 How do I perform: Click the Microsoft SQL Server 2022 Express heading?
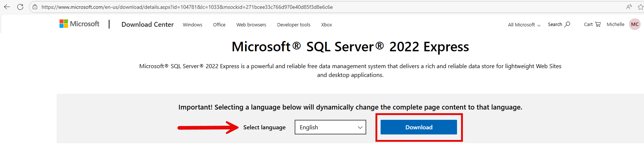350,47
